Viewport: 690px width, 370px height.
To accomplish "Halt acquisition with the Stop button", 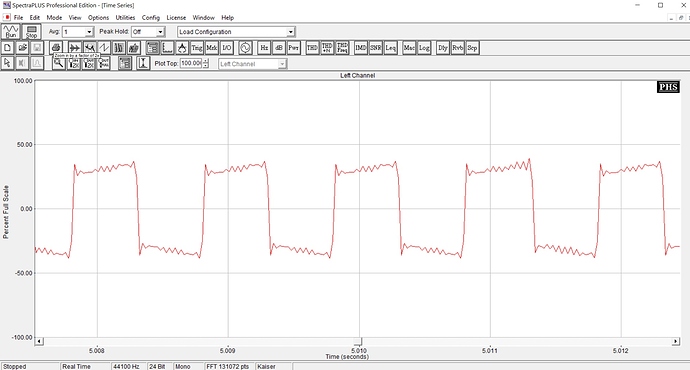I will click(x=32, y=32).
